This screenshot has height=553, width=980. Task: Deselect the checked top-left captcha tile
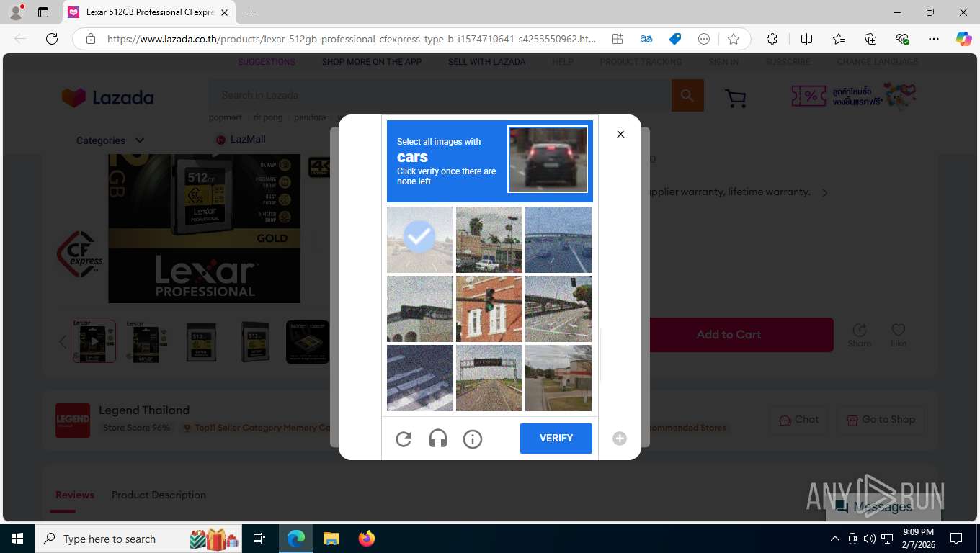(x=420, y=240)
